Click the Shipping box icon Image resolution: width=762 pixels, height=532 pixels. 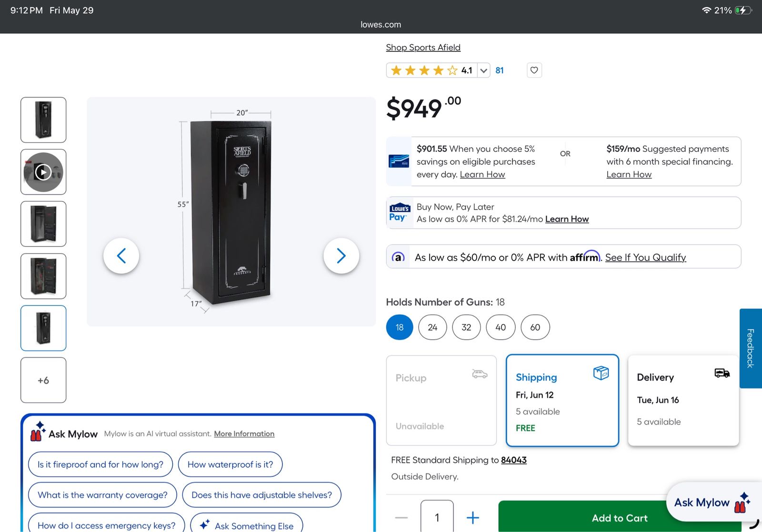click(601, 373)
